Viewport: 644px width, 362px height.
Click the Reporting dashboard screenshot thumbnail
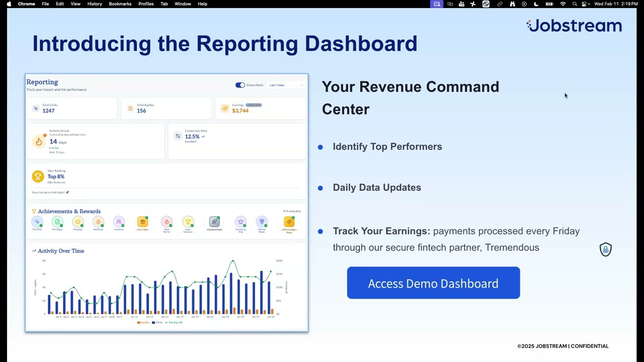tap(167, 203)
